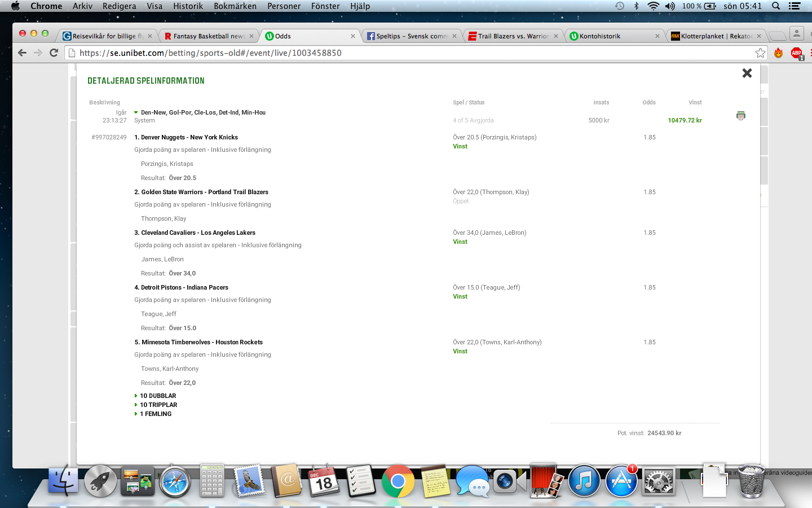Bookmark this page with the star icon
812x508 pixels.
[x=760, y=52]
